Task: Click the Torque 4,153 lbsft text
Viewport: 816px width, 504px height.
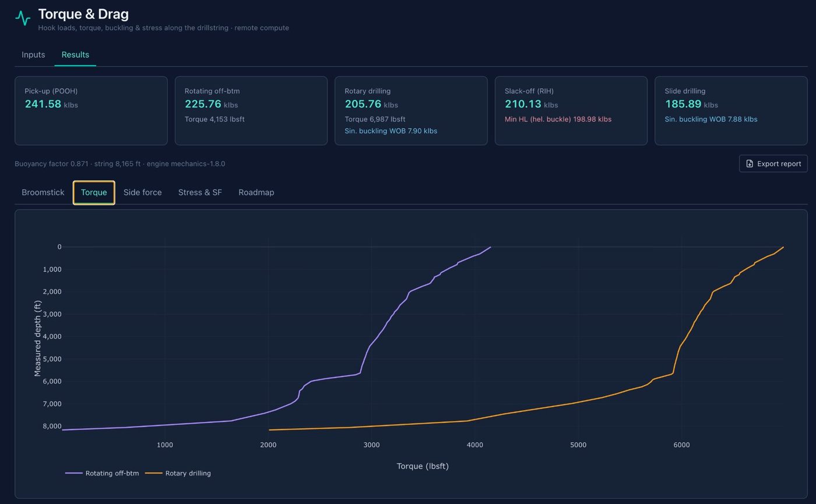Action: [x=214, y=119]
